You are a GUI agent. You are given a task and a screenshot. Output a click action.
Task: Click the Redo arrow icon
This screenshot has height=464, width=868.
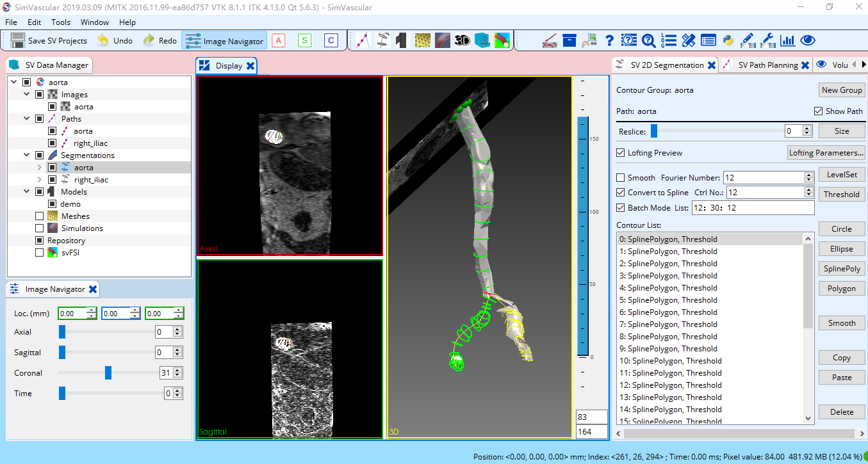click(x=149, y=40)
